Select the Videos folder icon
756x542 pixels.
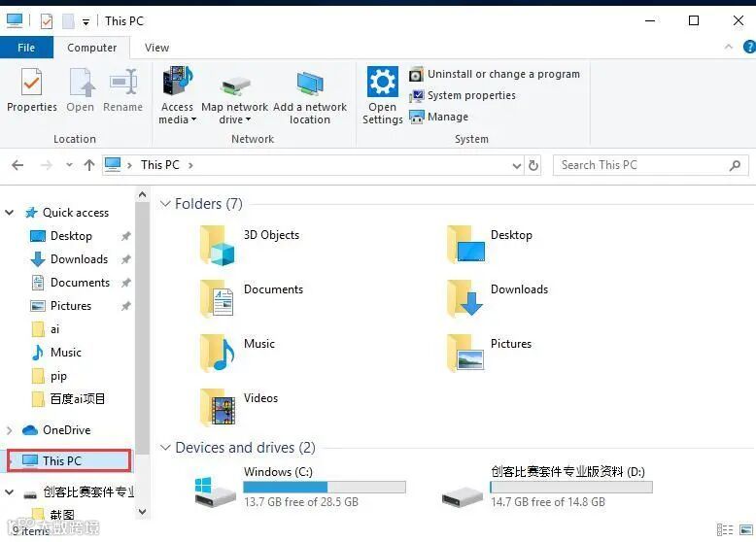pos(218,408)
